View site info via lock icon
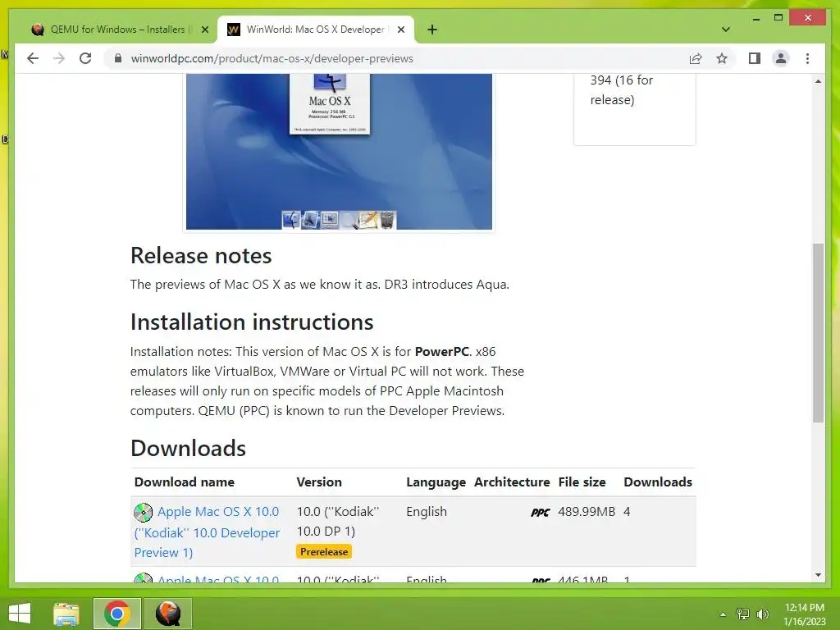840x630 pixels. (118, 58)
